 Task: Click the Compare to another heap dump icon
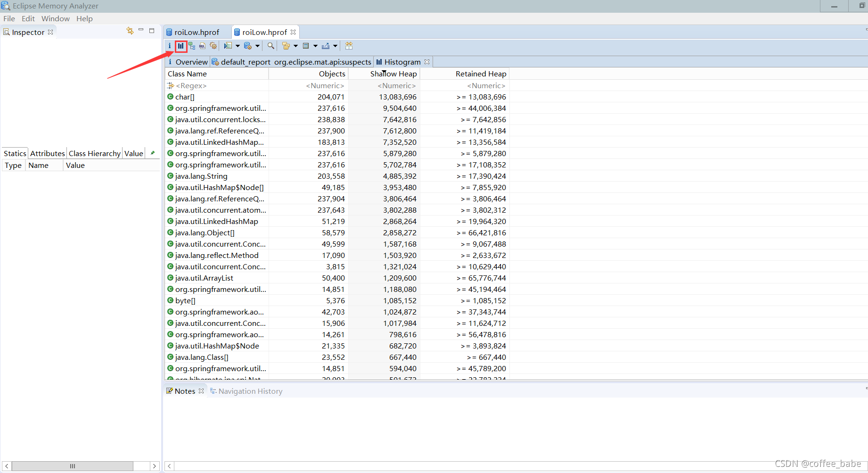pos(349,46)
